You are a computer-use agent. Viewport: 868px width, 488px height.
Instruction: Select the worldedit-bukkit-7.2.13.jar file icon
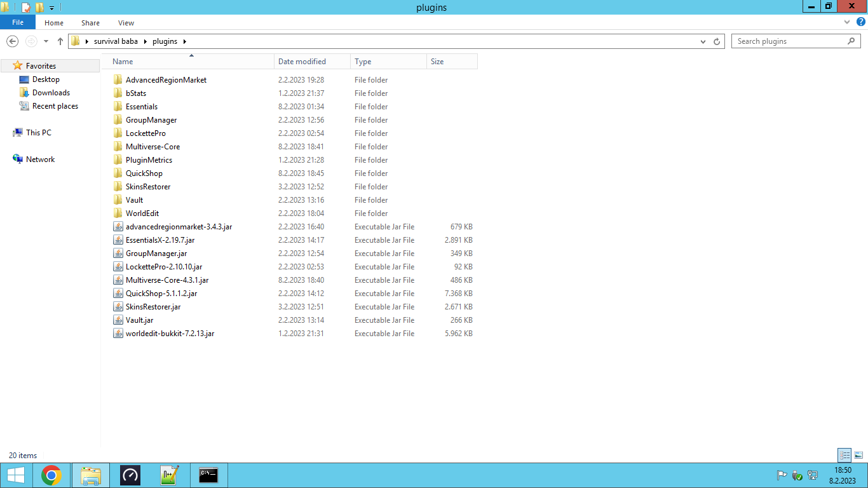(118, 334)
